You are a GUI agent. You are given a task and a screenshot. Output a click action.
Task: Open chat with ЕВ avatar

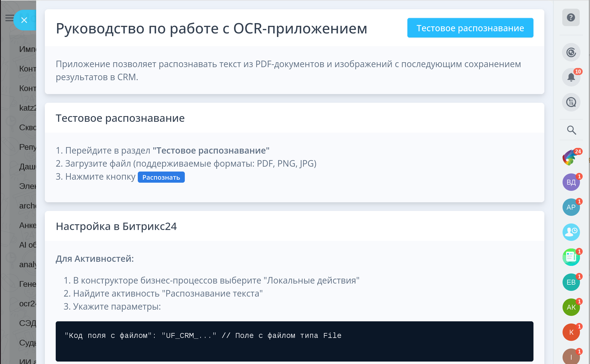click(571, 282)
